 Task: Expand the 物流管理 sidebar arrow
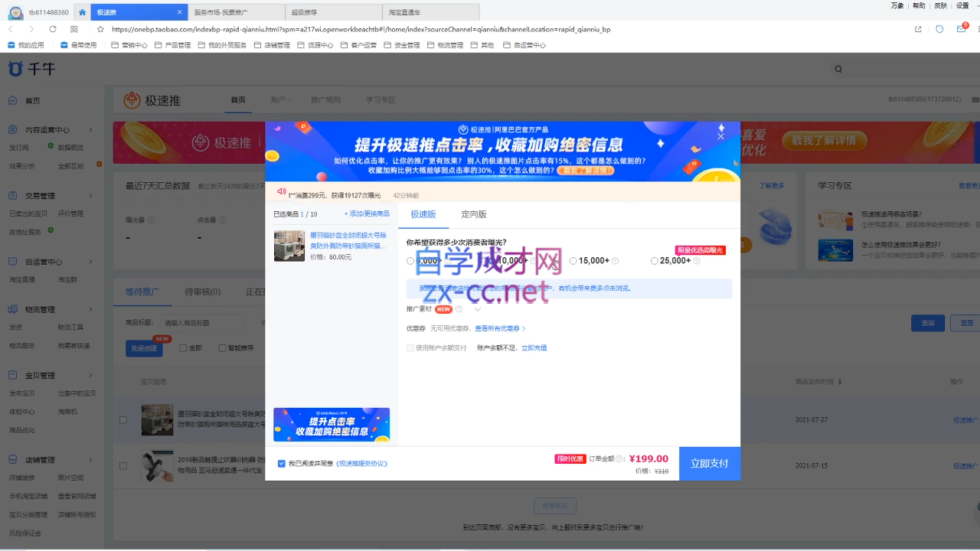coord(91,309)
